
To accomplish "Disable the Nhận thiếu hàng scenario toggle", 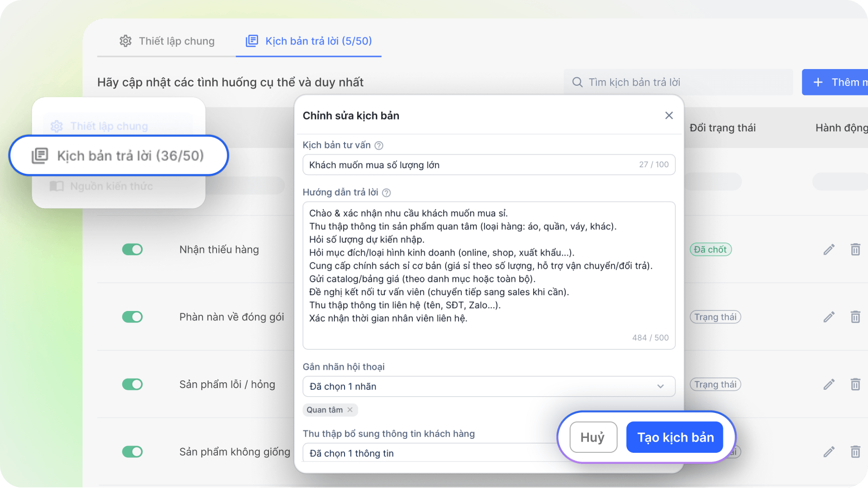I will click(x=133, y=249).
